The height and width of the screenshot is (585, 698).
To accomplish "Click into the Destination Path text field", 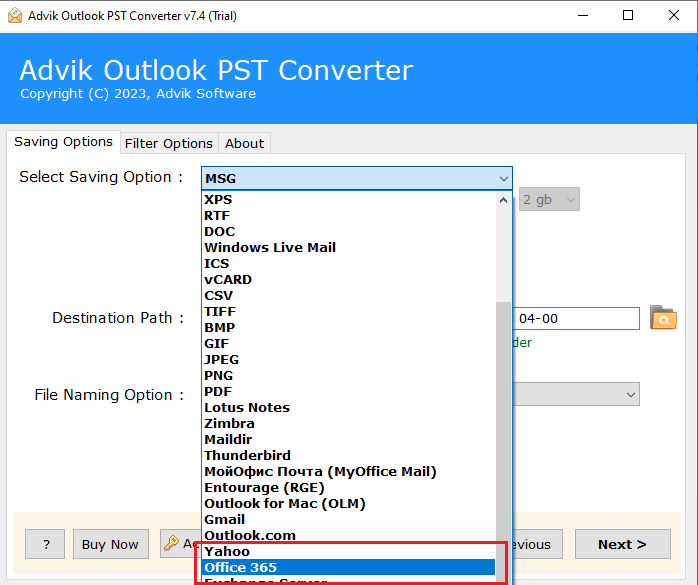I will click(576, 318).
